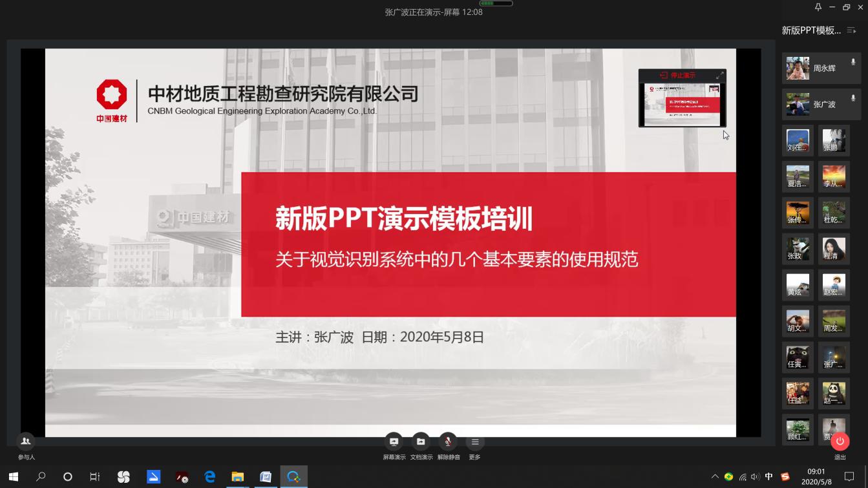Launch Microsoft Edge from the taskbar
Image resolution: width=868 pixels, height=488 pixels.
coord(210,477)
